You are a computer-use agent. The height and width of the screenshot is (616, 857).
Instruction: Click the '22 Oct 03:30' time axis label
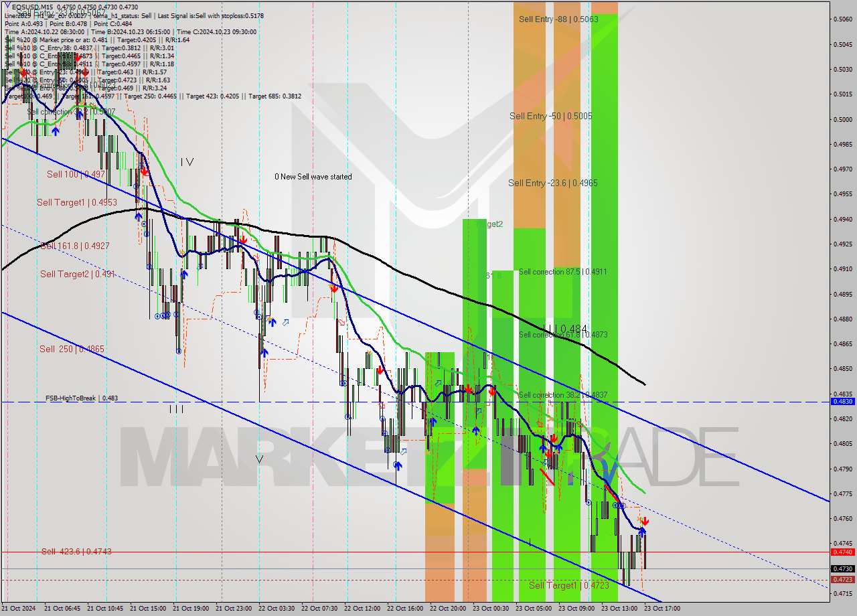[x=276, y=609]
